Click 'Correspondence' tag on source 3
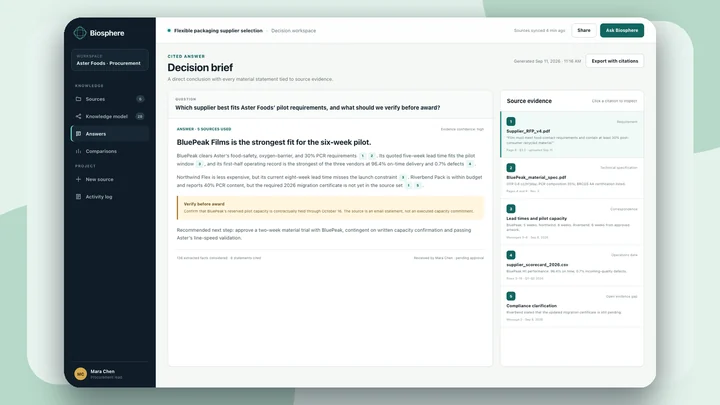The height and width of the screenshot is (405, 720). [x=624, y=209]
